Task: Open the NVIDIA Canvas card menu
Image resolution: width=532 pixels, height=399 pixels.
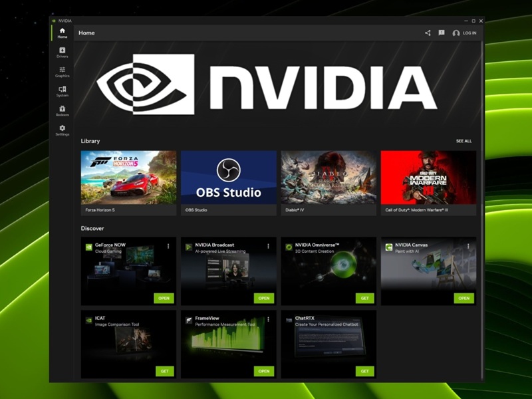Action: pos(469,246)
